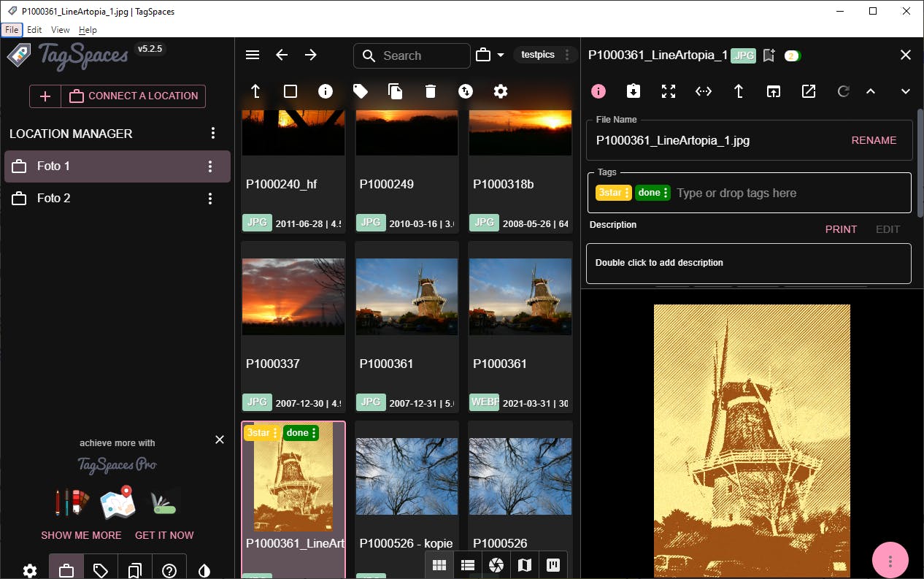
Task: Open the View menu
Action: [x=61, y=30]
